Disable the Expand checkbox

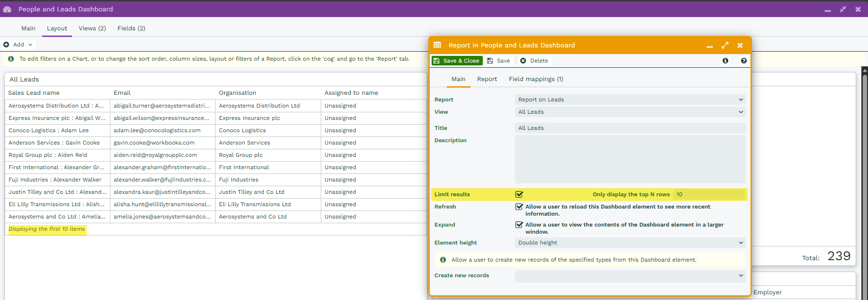(519, 225)
